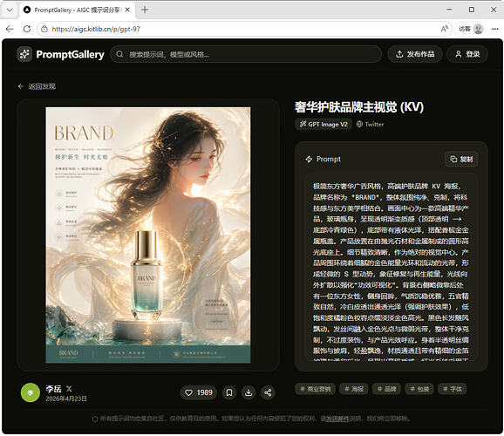Open author 李岳 avatar
This screenshot has width=504, height=436.
(31, 392)
